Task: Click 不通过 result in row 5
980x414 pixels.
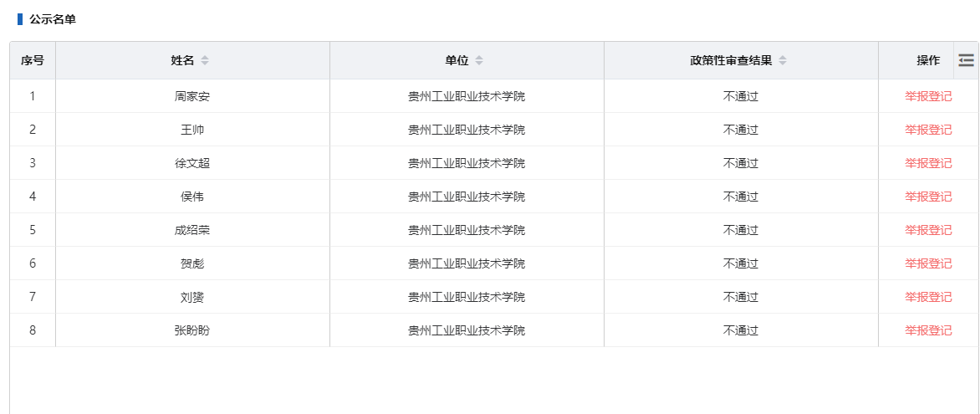Action: point(741,230)
